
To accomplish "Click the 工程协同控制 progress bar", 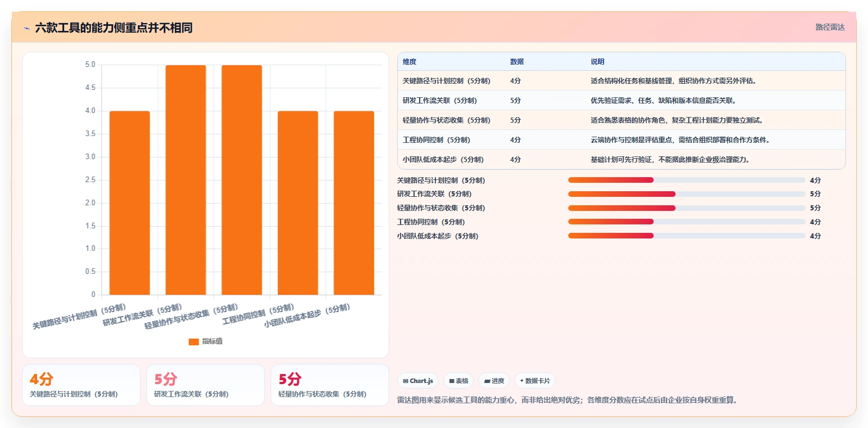I will click(687, 222).
